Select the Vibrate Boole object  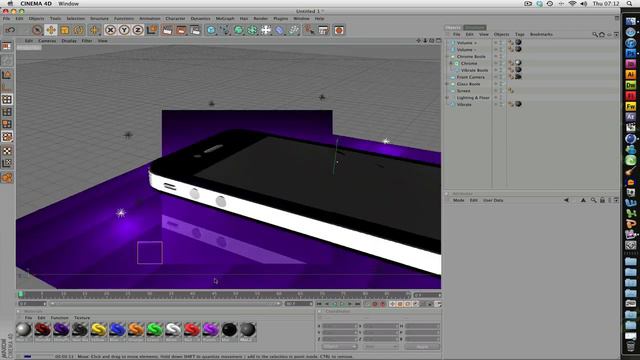pyautogui.click(x=474, y=70)
